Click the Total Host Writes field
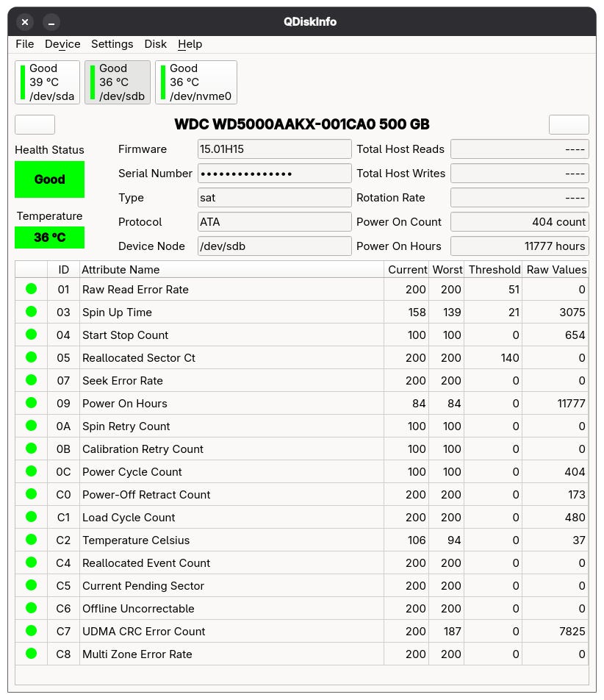 coord(519,174)
